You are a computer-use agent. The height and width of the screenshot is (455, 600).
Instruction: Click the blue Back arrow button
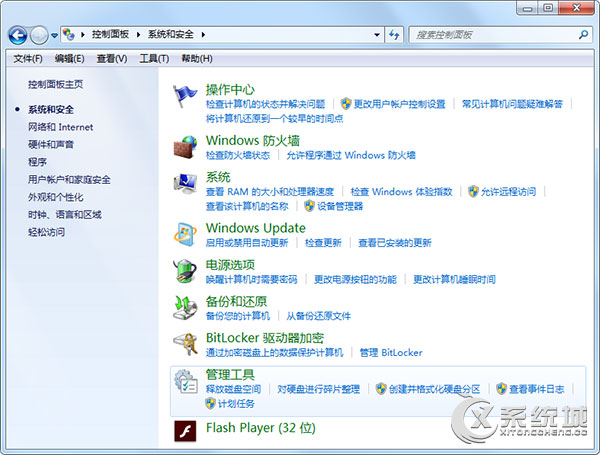(18, 35)
